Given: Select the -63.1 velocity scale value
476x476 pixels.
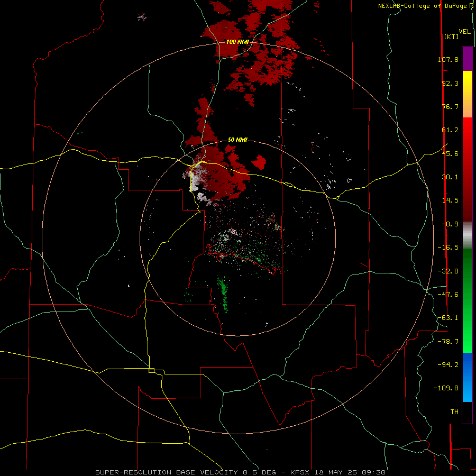Looking at the screenshot, I should tap(448, 318).
